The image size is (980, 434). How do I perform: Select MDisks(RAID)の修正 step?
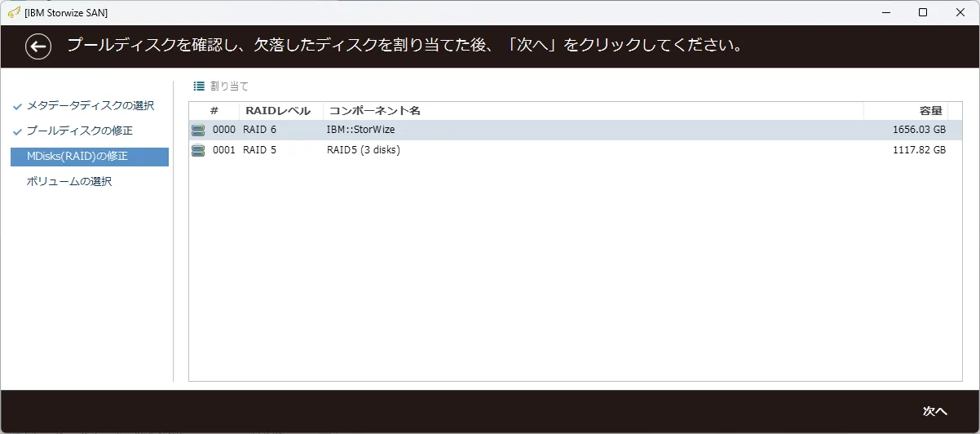[90, 157]
